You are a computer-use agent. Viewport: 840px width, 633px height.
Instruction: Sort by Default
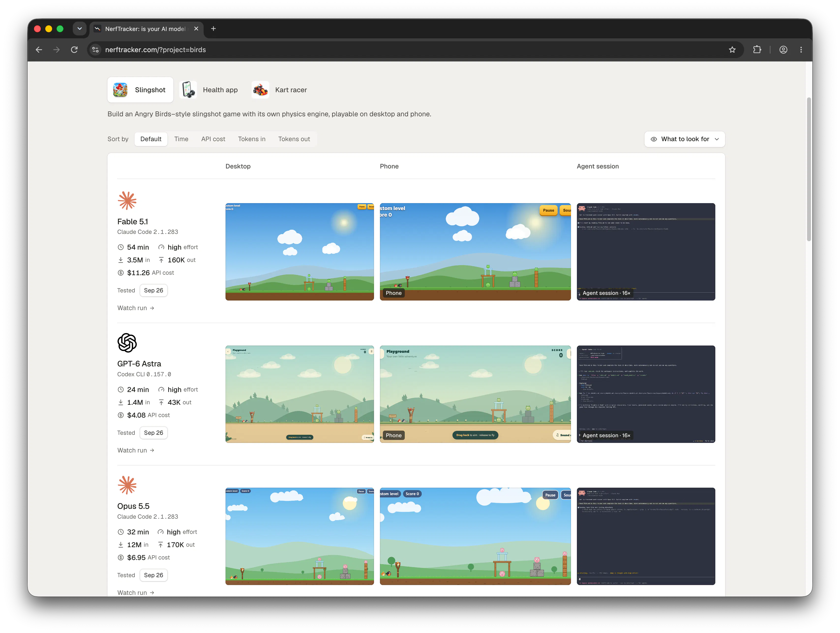click(151, 139)
